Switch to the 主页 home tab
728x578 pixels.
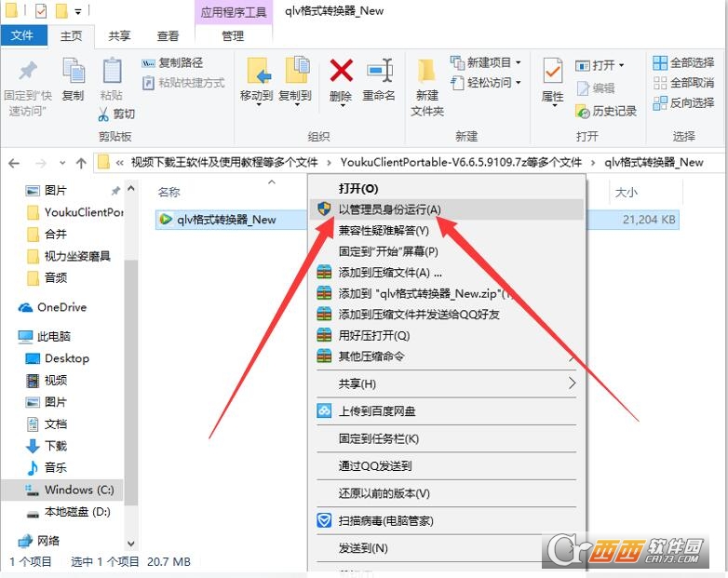[71, 35]
